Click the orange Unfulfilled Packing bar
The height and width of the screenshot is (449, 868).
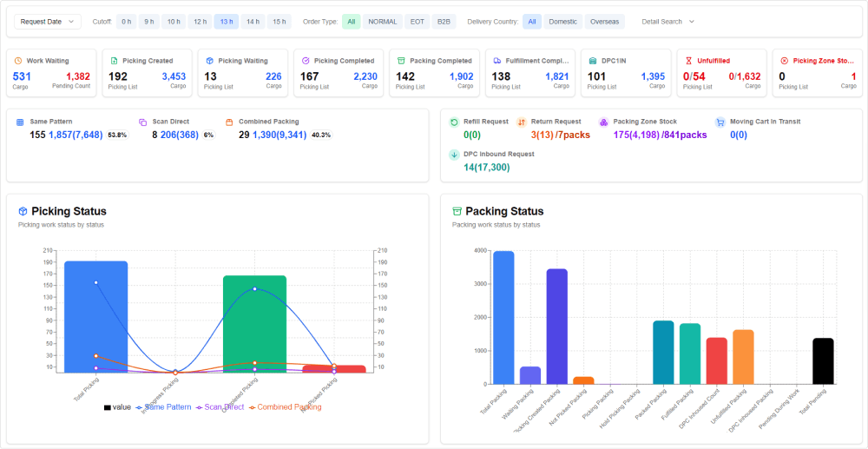[x=743, y=357]
